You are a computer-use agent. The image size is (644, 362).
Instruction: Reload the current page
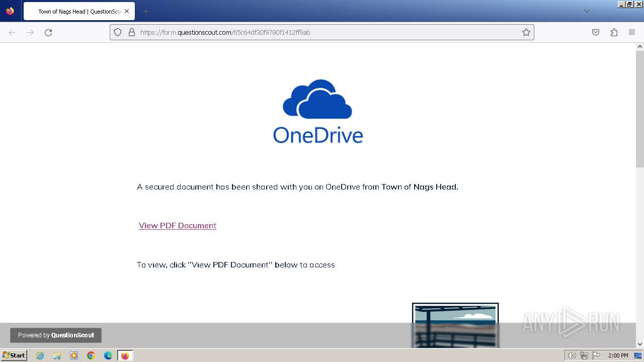48,32
